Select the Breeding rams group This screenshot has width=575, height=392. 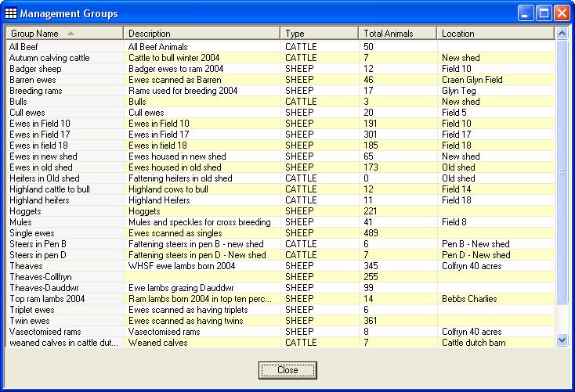(x=35, y=91)
